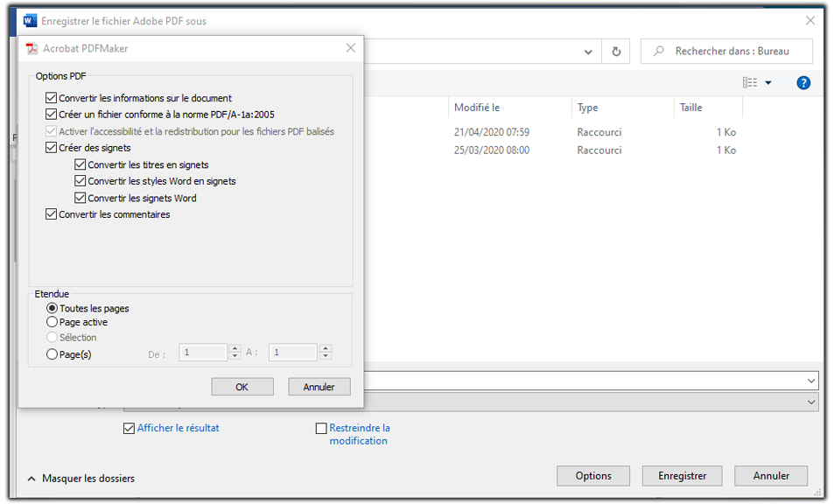Enable Restreindre la modification
The width and height of the screenshot is (834, 504).
click(x=321, y=428)
